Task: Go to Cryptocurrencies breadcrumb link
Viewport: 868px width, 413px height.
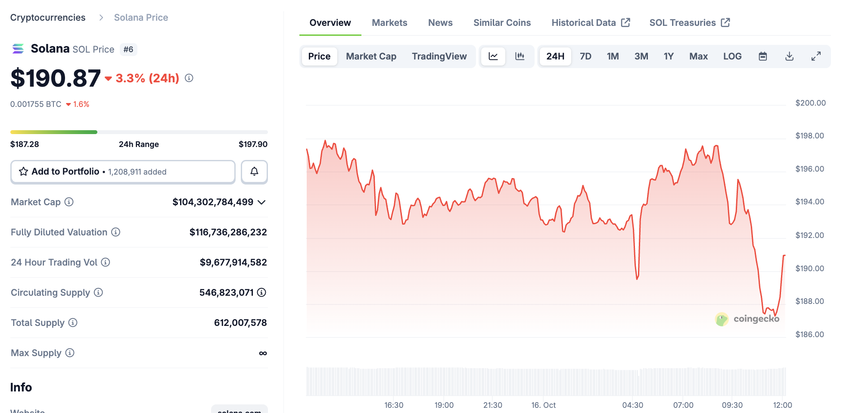Action: click(x=48, y=18)
